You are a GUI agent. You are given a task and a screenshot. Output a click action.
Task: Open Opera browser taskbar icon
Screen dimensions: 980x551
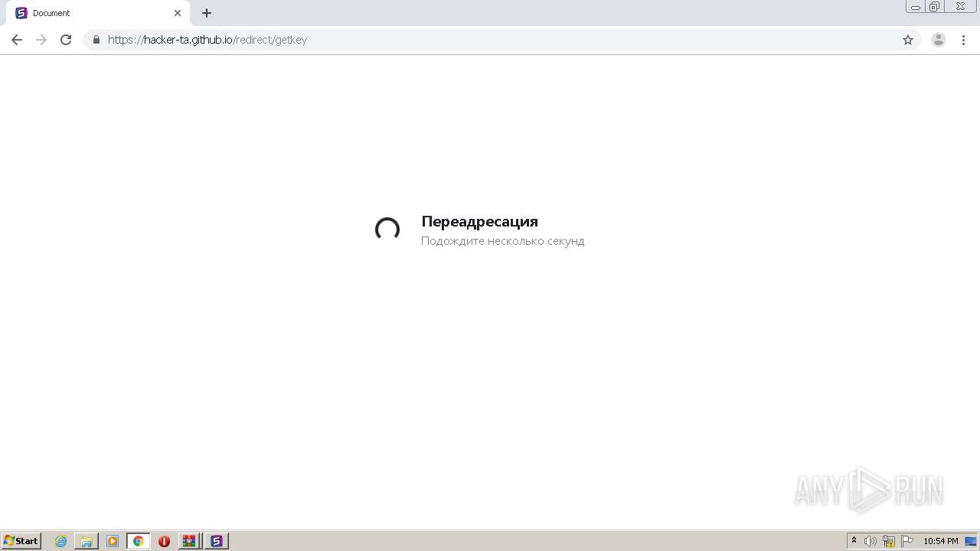click(164, 541)
